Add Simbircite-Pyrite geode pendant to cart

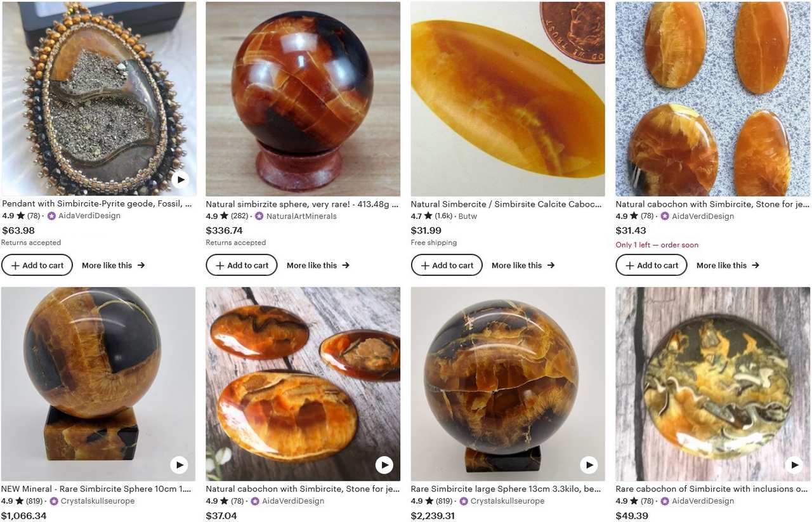tap(37, 265)
